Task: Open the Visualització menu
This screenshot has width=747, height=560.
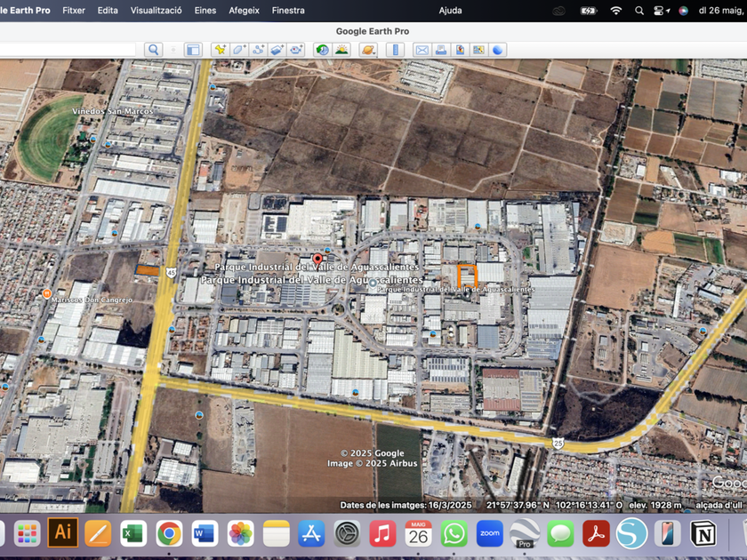Action: point(156,11)
